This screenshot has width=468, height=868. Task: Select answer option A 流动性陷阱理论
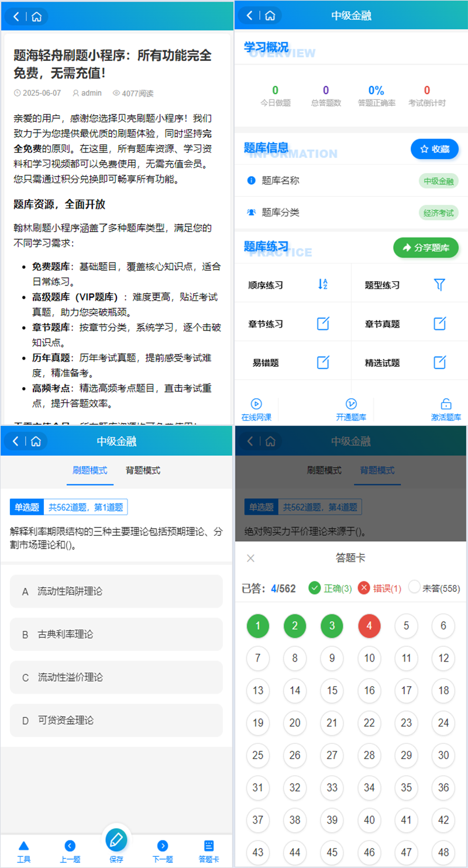point(116,591)
